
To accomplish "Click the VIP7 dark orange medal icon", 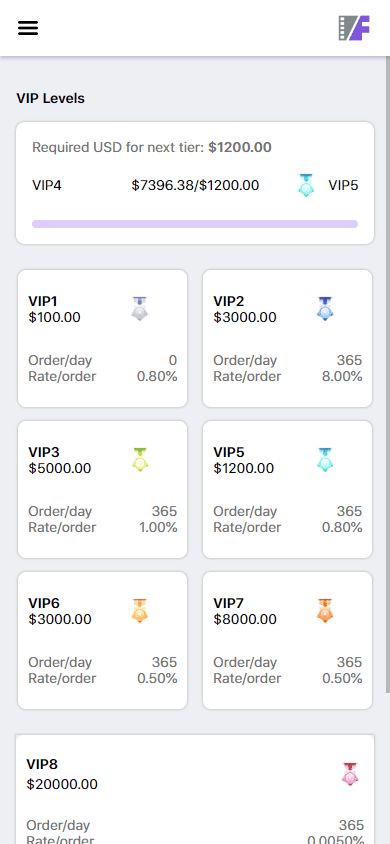I will pyautogui.click(x=325, y=611).
